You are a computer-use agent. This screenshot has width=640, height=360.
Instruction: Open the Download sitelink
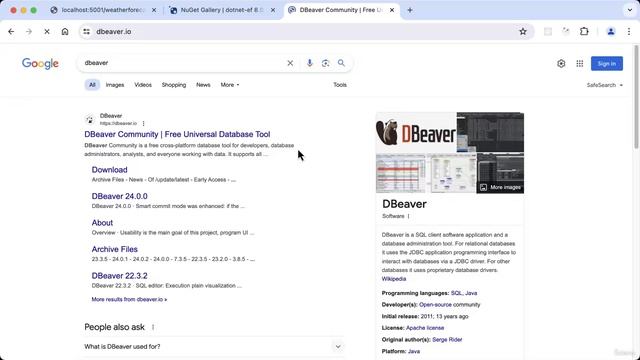[109, 170]
